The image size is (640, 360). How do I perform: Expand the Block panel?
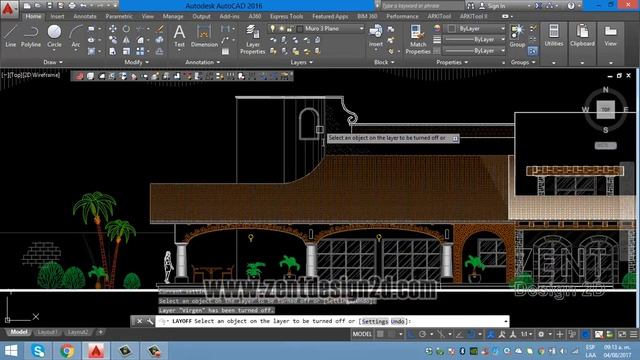pyautogui.click(x=384, y=62)
